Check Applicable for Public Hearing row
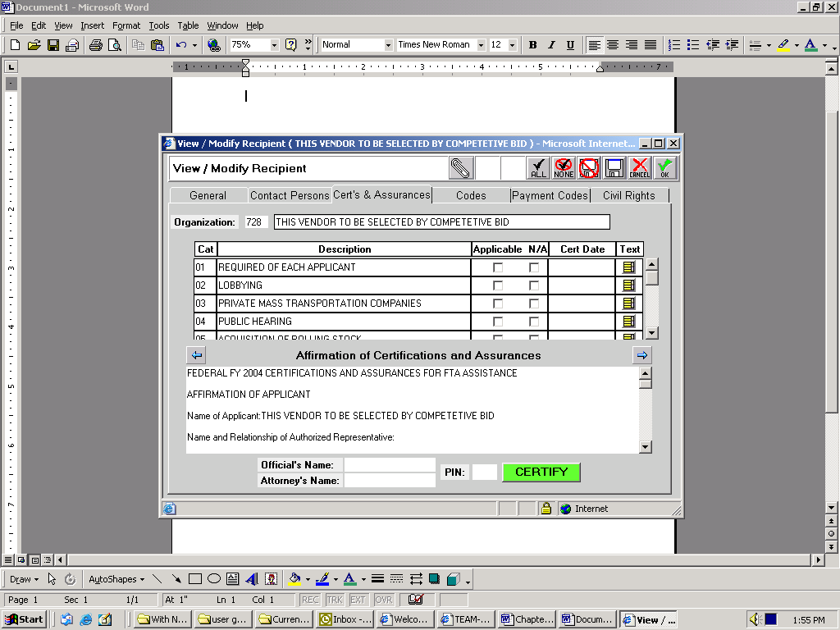 (498, 322)
